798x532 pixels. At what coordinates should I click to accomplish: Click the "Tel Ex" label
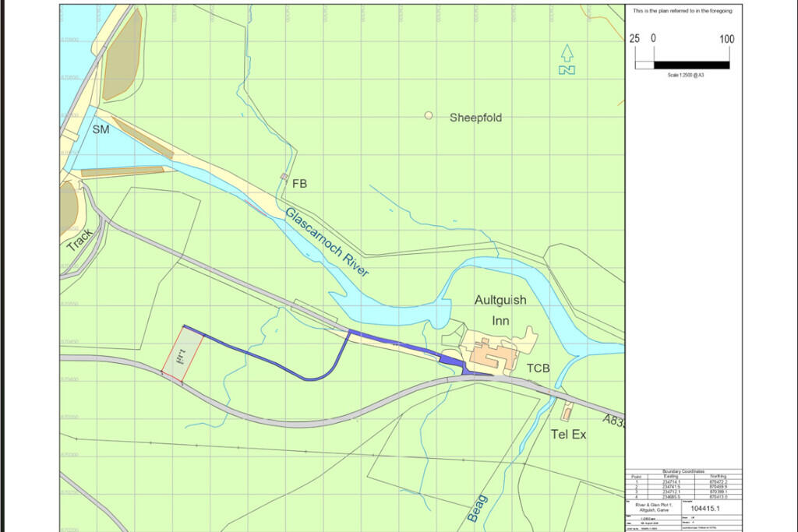coord(568,435)
